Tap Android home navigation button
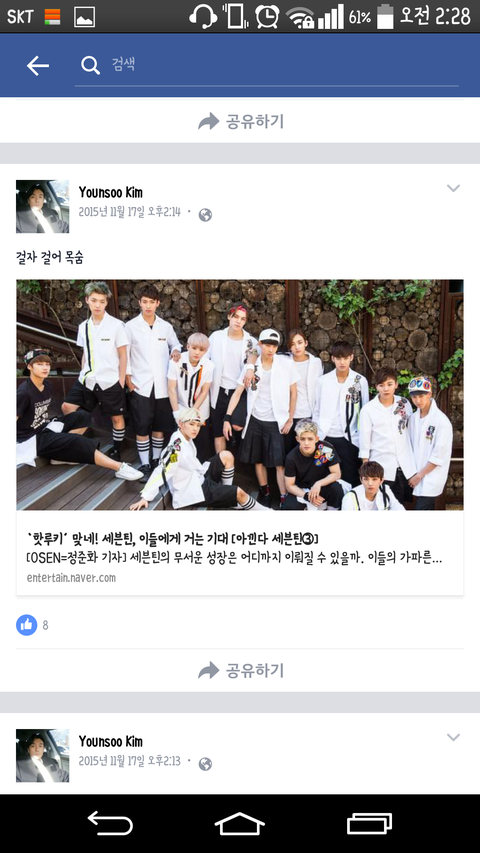 point(239,824)
